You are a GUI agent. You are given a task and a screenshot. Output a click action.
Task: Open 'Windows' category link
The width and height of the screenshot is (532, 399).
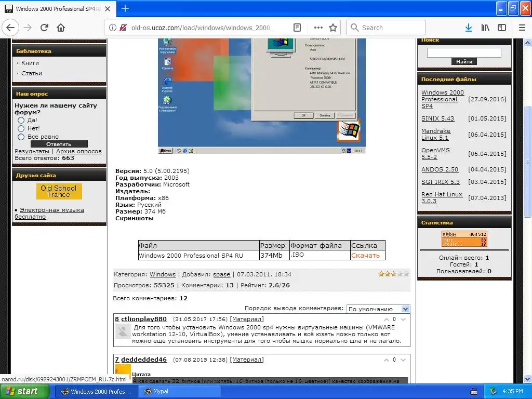(163, 274)
